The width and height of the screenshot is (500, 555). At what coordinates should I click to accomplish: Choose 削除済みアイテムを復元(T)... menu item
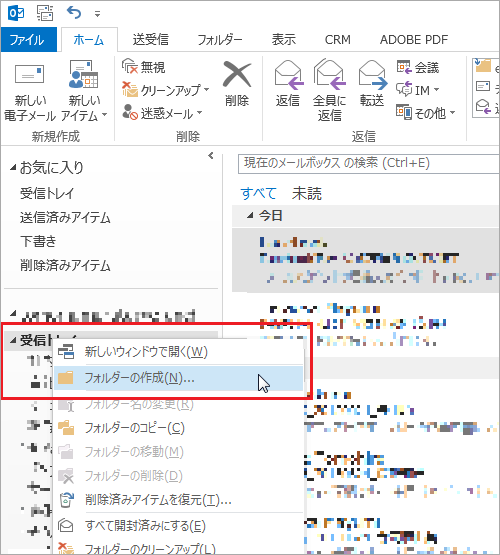tap(179, 500)
